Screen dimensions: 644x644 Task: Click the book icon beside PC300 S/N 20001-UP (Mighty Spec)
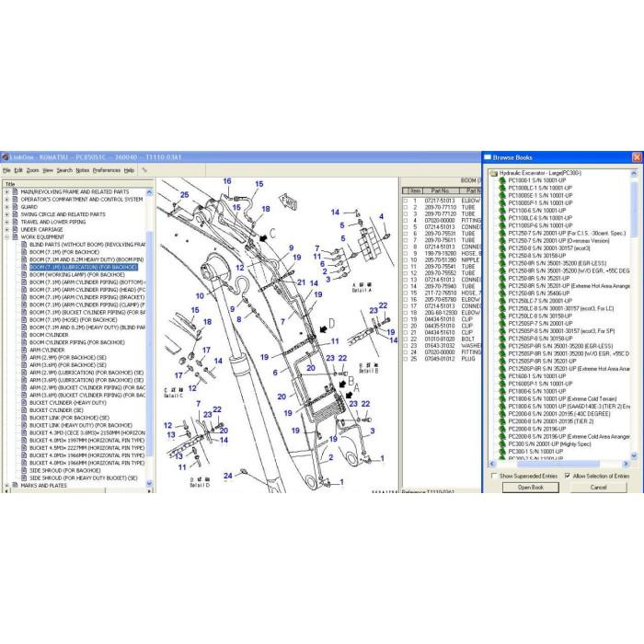click(x=502, y=444)
